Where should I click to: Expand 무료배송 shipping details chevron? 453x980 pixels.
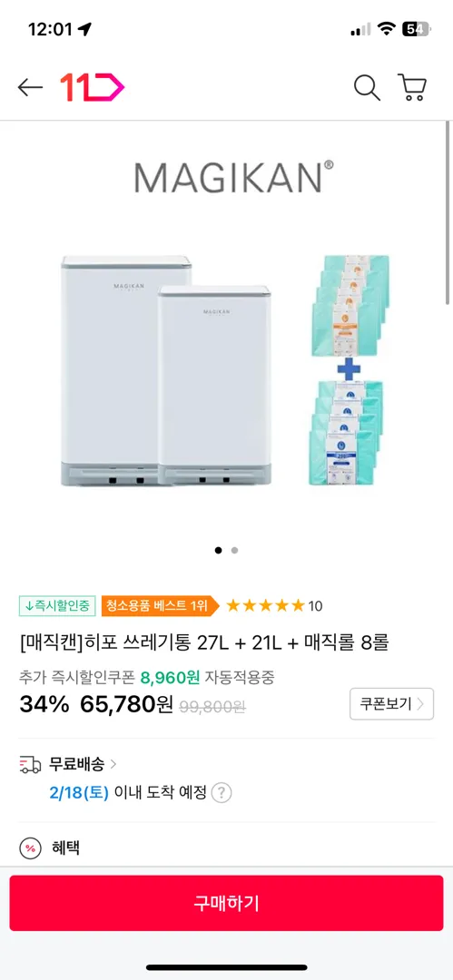coord(113,764)
